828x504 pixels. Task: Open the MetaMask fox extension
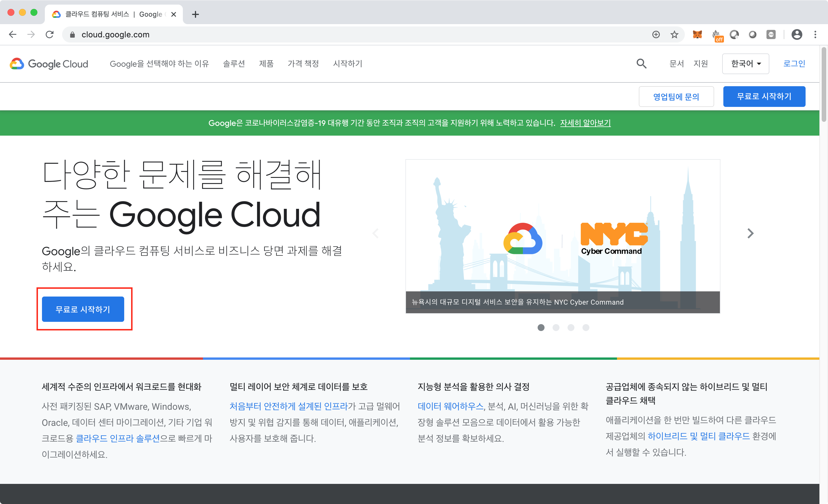[x=697, y=34]
